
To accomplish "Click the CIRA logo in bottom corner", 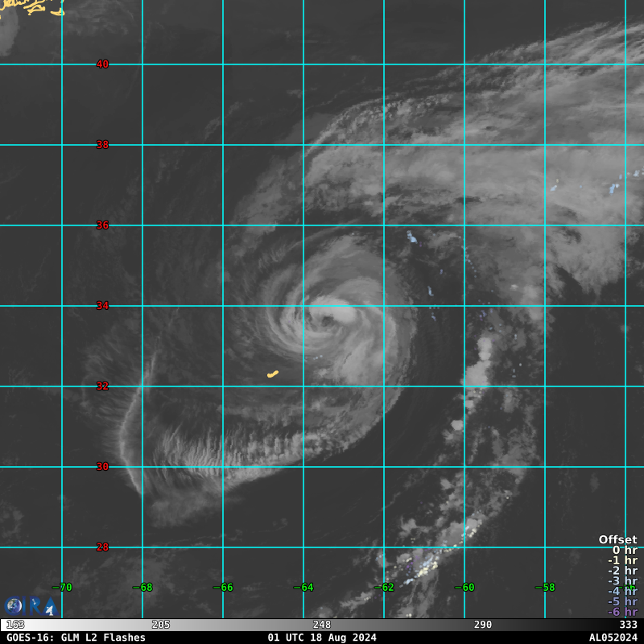I will 30,606.
